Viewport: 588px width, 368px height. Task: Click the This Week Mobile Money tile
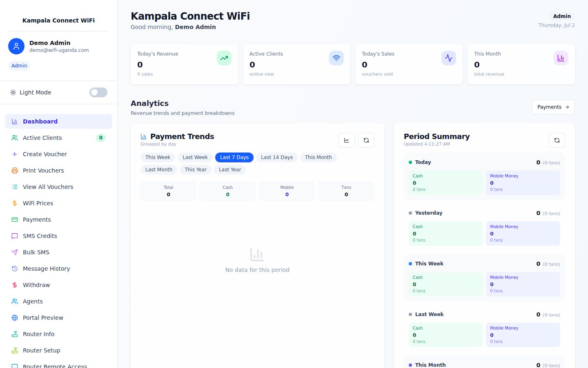(523, 284)
